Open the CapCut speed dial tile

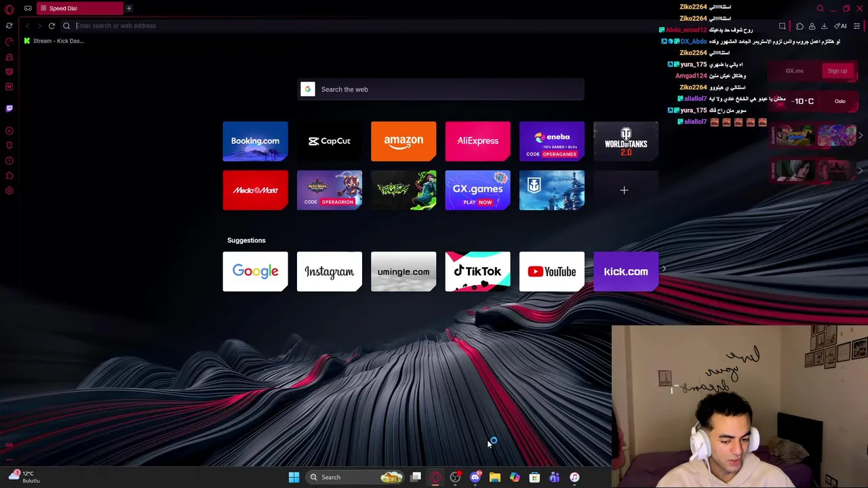point(330,141)
